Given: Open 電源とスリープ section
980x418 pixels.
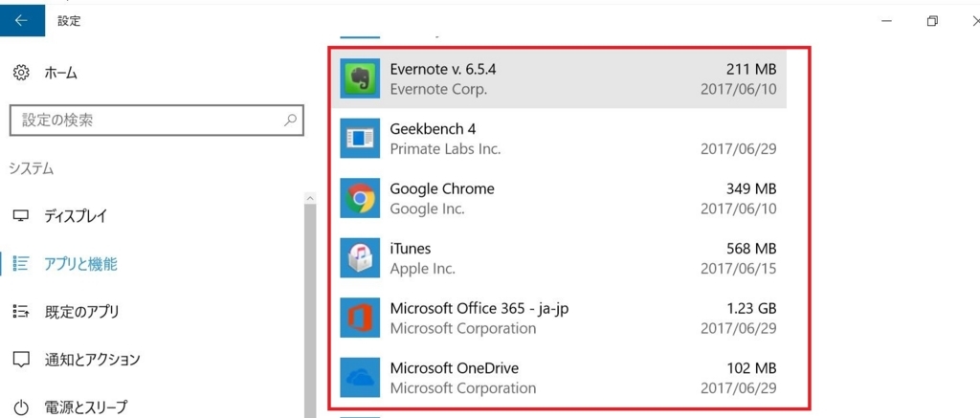Looking at the screenshot, I should point(85,407).
